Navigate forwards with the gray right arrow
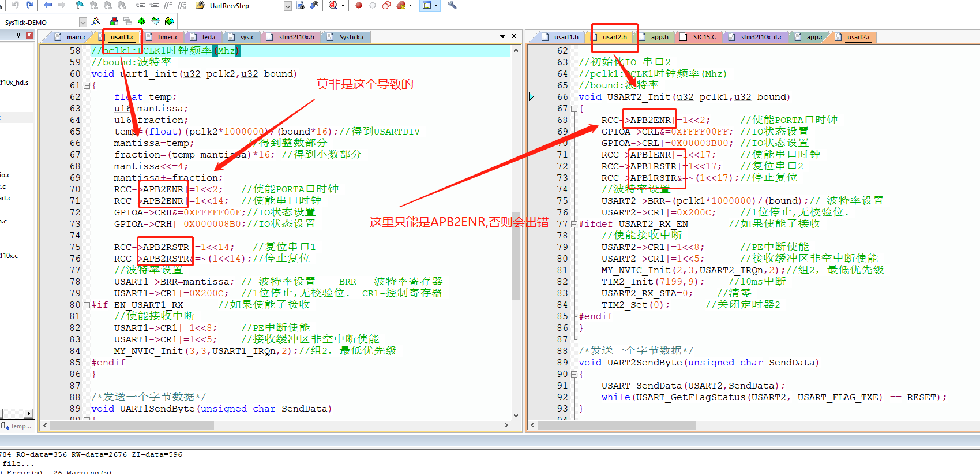Image resolution: width=980 pixels, height=474 pixels. pyautogui.click(x=62, y=5)
